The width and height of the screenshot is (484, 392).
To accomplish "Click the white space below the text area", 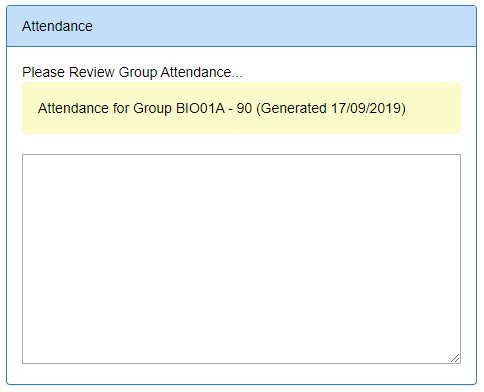I will click(x=241, y=374).
